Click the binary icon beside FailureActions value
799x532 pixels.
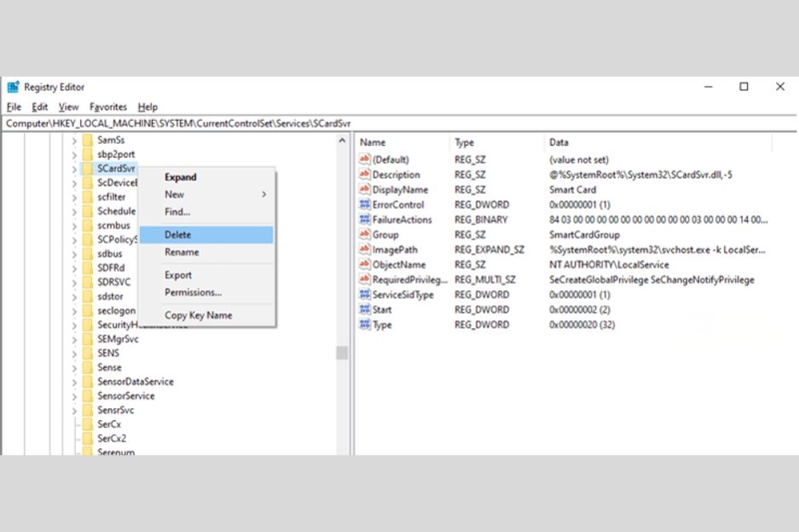pos(365,220)
